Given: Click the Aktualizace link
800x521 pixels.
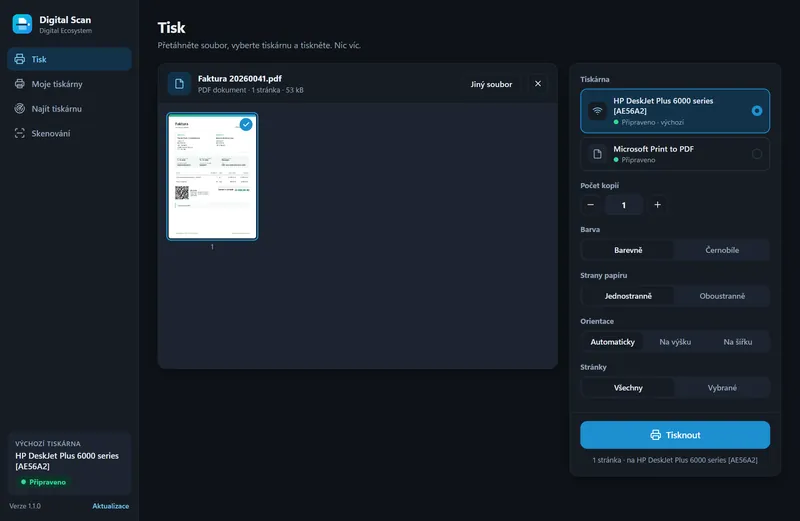Looking at the screenshot, I should (111, 506).
